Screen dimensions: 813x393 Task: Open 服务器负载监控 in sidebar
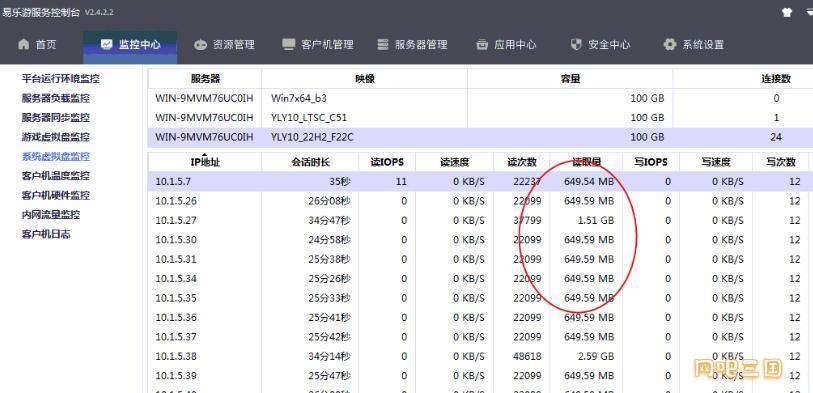(55, 98)
